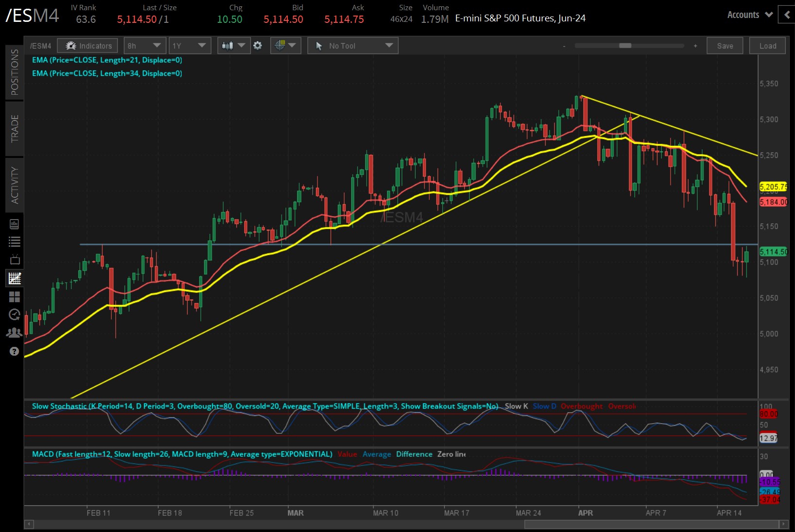Select the grid chart sidebar icon

(15, 278)
